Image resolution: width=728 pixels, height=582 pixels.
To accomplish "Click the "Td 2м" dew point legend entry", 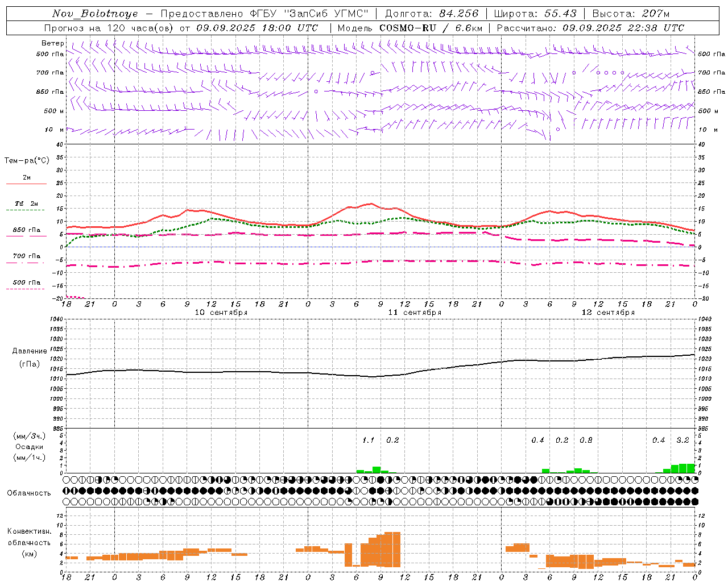I will pos(27,203).
